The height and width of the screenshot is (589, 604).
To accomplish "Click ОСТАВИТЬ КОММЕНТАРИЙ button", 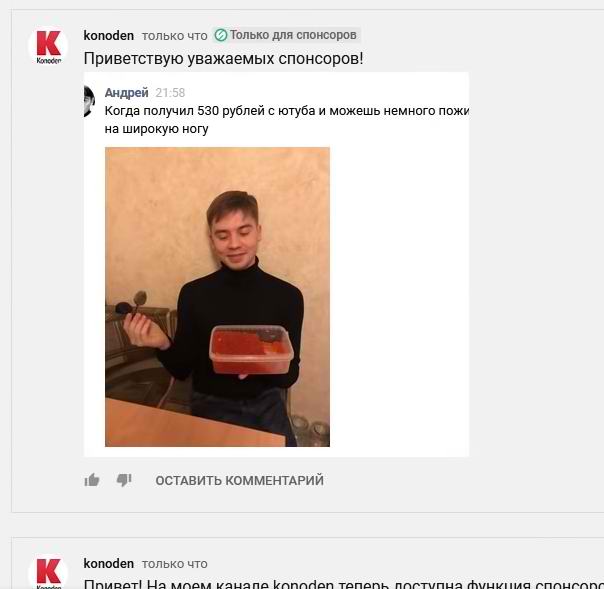I will click(x=239, y=480).
